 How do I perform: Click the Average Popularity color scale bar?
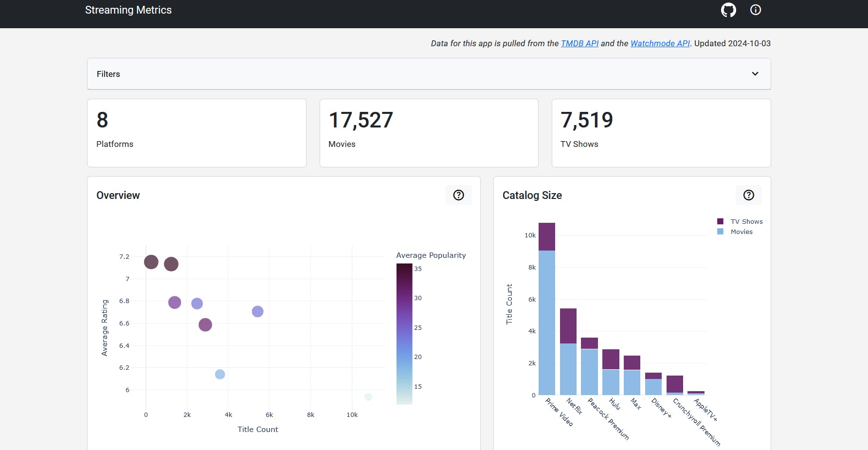(404, 334)
